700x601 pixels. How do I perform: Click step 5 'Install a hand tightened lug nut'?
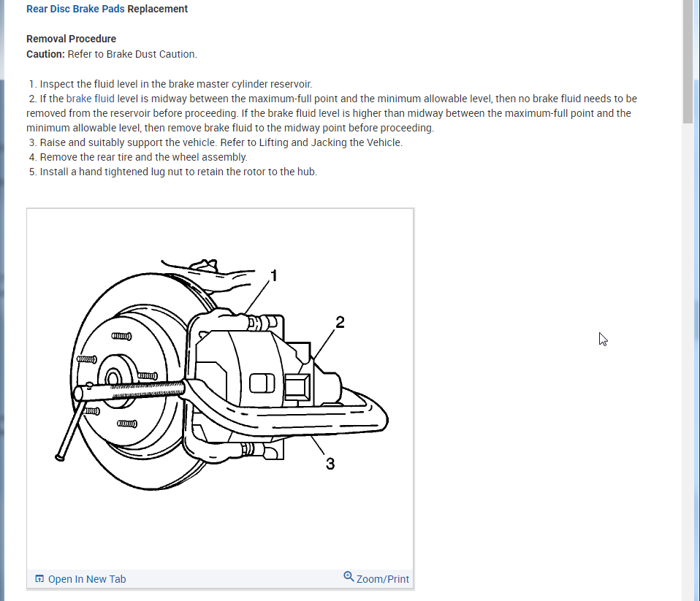coord(172,172)
